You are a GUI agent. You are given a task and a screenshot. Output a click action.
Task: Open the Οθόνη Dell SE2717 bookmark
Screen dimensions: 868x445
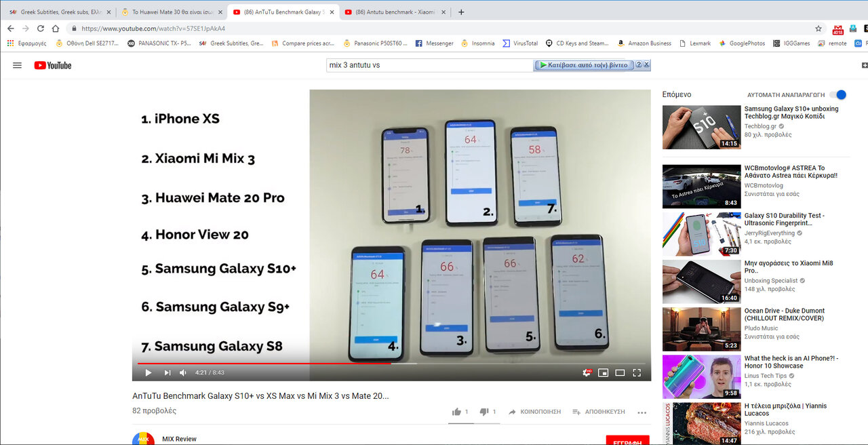click(x=87, y=43)
